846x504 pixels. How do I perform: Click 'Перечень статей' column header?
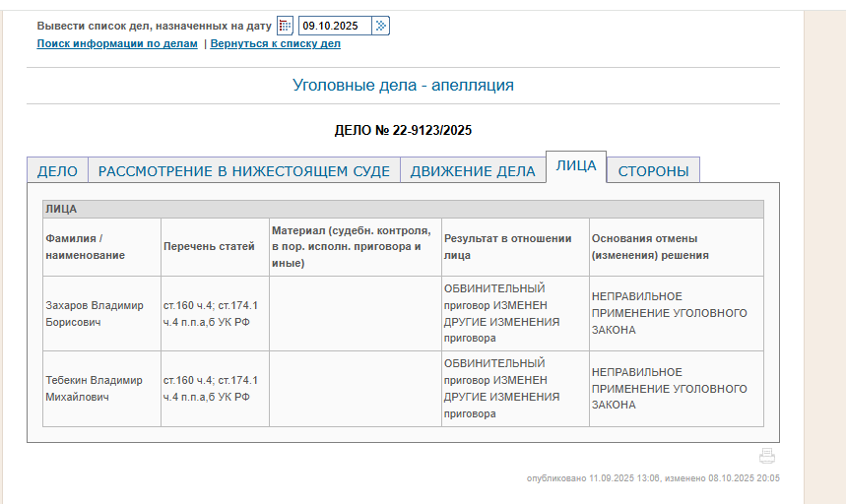(x=209, y=247)
